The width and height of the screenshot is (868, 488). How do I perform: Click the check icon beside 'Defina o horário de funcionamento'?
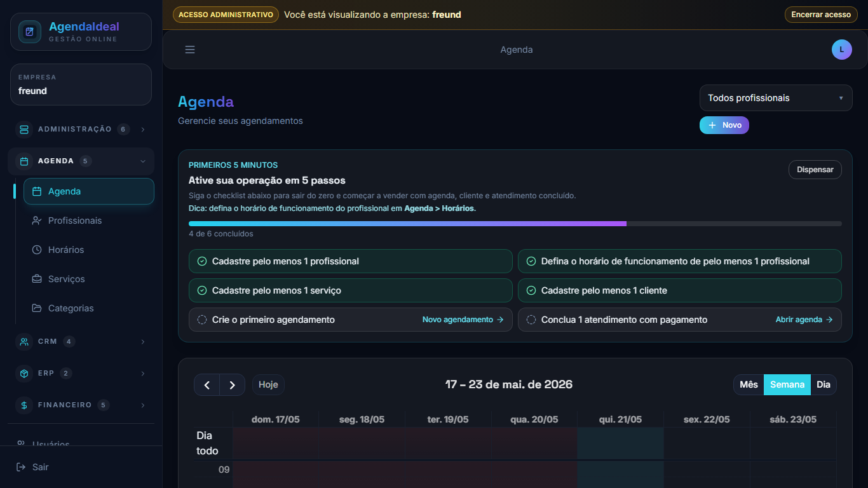click(x=531, y=261)
